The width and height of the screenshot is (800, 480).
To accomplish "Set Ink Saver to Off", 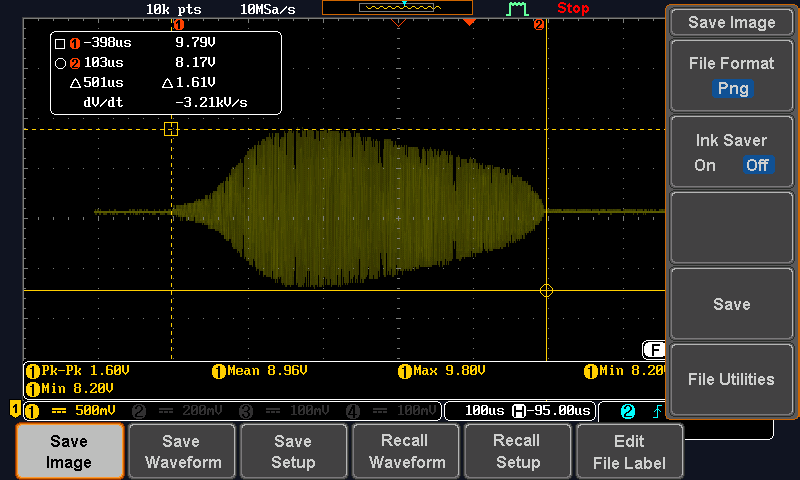I will coord(757,165).
